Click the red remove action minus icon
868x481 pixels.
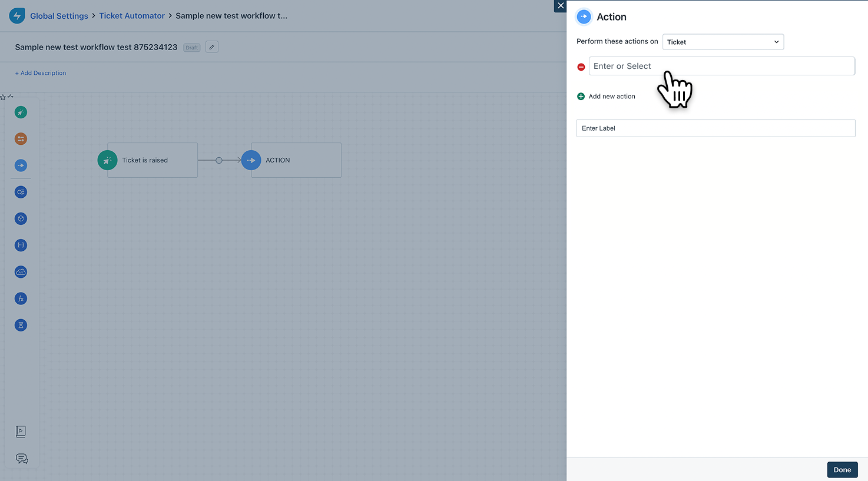coord(581,67)
